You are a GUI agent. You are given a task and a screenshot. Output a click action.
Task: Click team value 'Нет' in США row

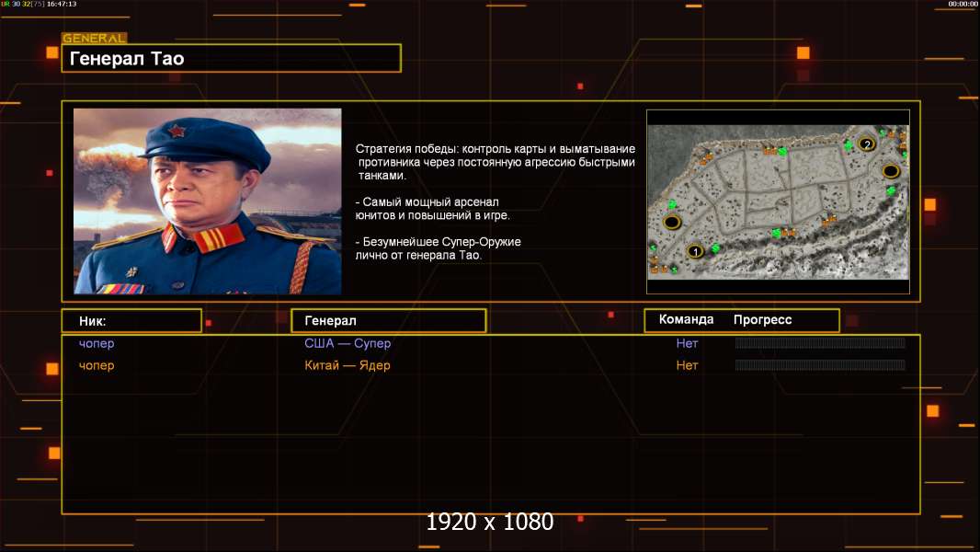687,343
